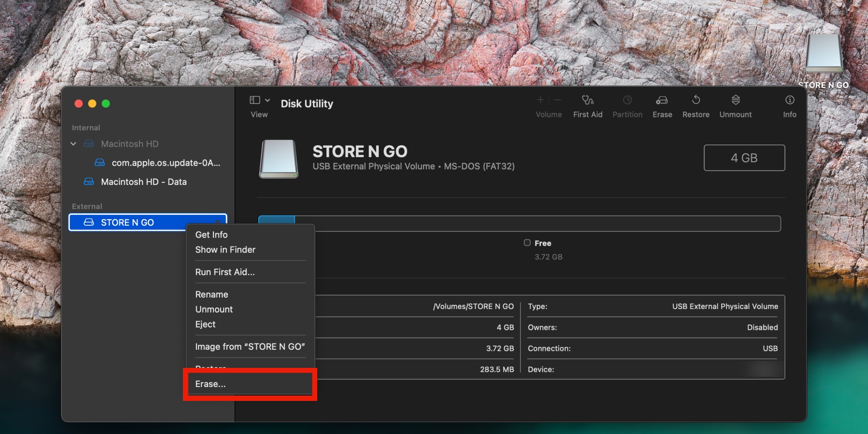Click the add volume plus icon

[x=540, y=100]
